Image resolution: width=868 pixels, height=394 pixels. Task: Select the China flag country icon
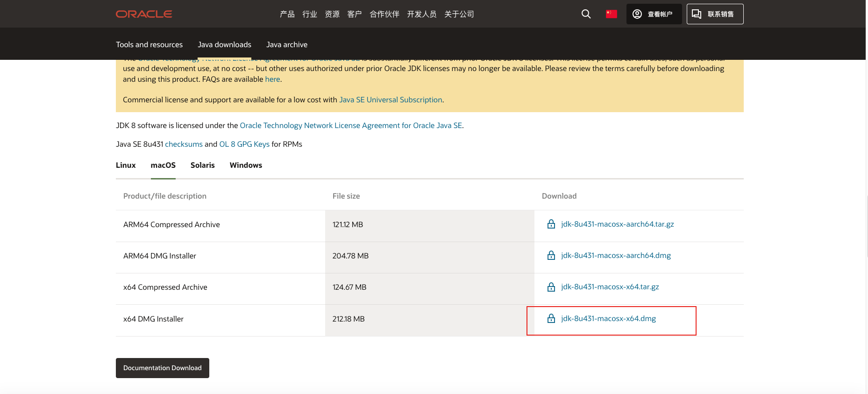611,14
